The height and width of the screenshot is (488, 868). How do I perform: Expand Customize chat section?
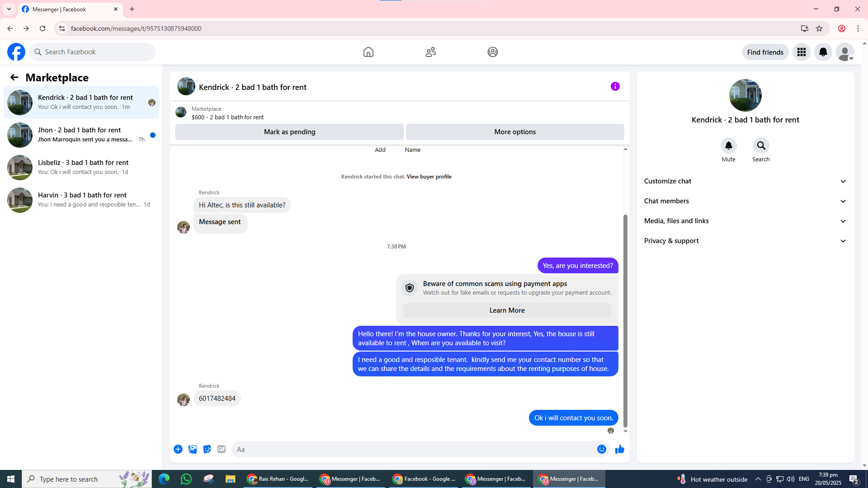745,181
